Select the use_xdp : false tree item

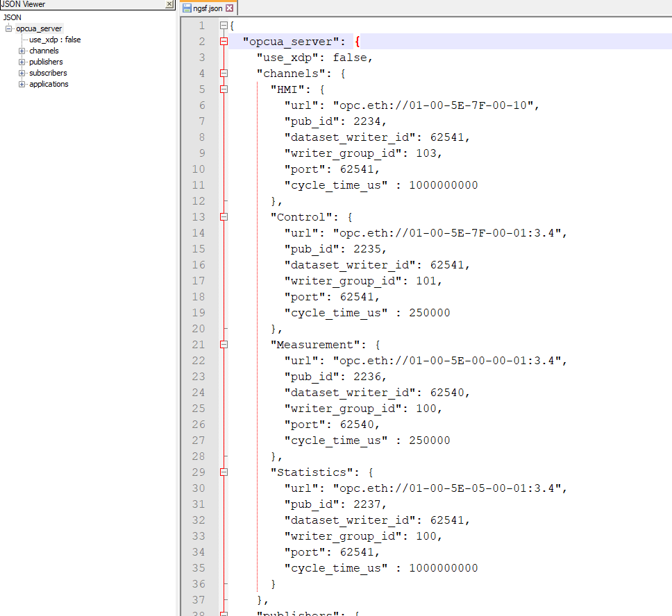pos(55,40)
